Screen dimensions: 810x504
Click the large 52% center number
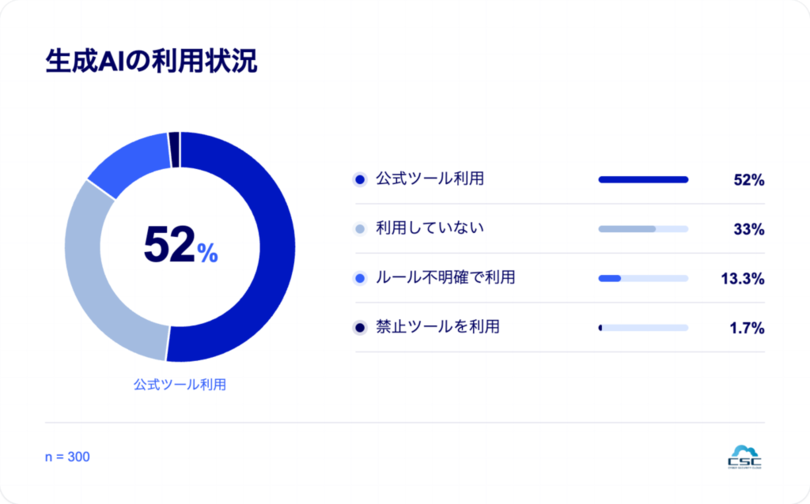(180, 245)
